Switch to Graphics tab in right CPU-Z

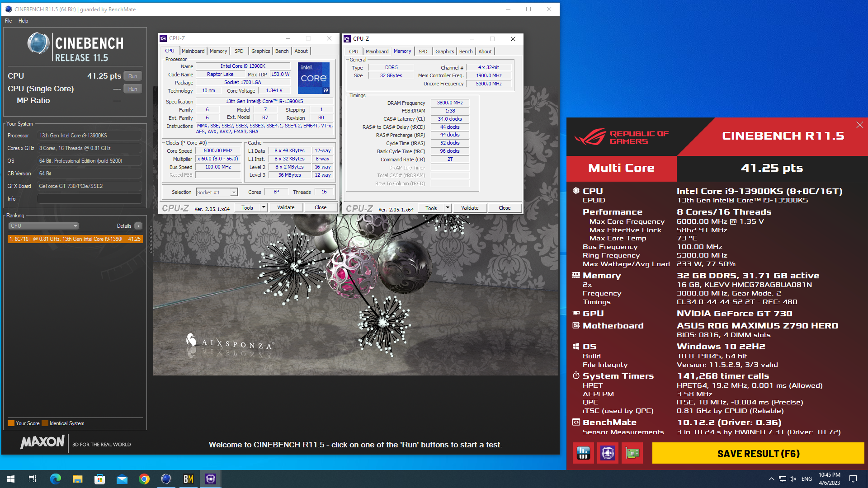[x=445, y=52]
